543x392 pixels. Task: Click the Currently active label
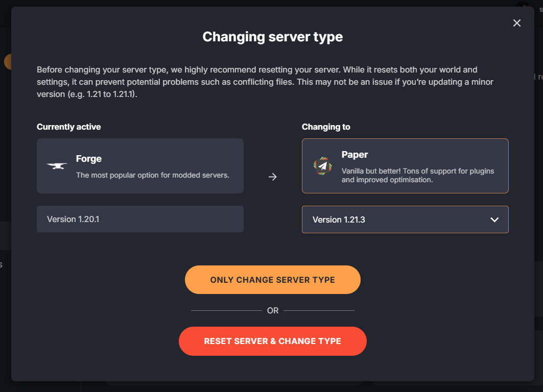(x=68, y=127)
